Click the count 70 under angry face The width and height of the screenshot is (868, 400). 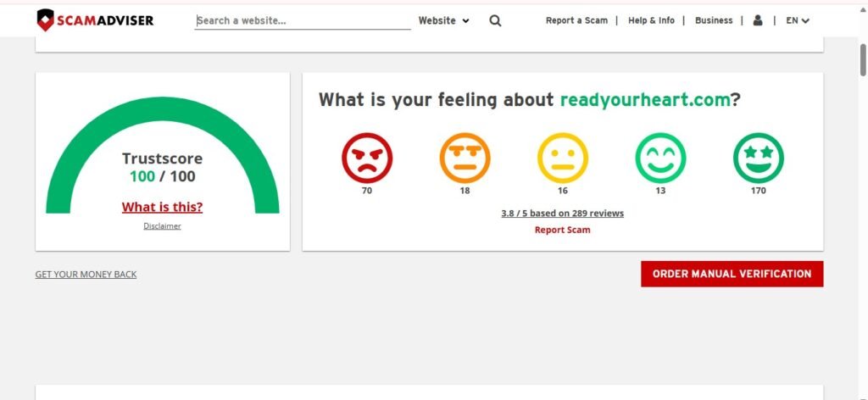click(x=367, y=191)
